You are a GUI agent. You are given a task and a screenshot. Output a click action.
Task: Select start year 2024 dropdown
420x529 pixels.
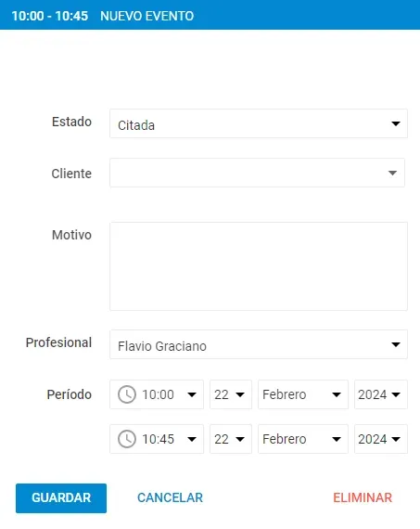click(x=381, y=394)
